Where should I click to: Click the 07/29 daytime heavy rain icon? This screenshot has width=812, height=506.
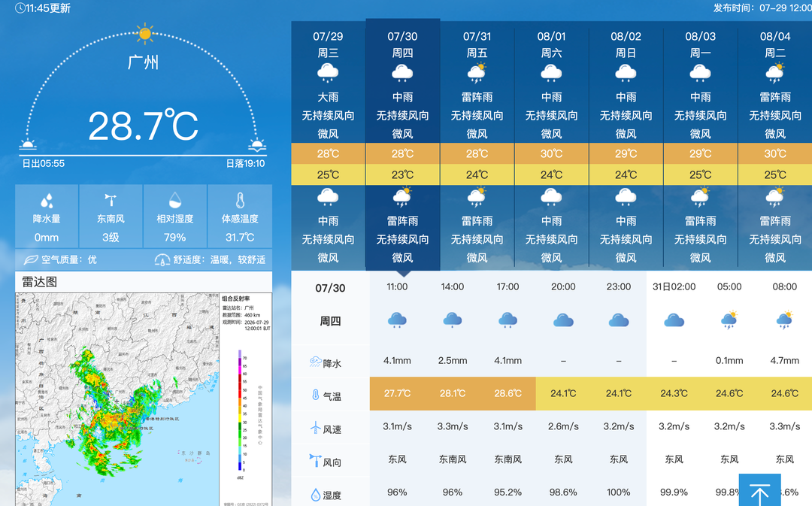pos(328,73)
